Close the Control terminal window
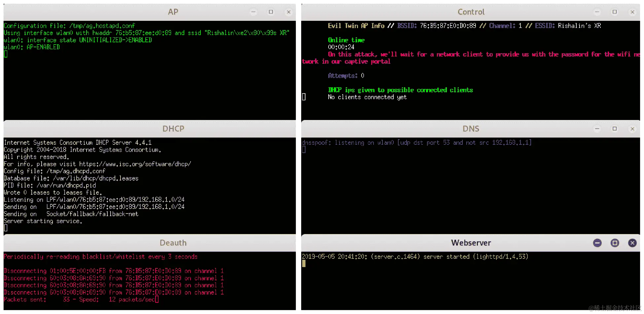This screenshot has width=644, height=314. click(x=632, y=12)
